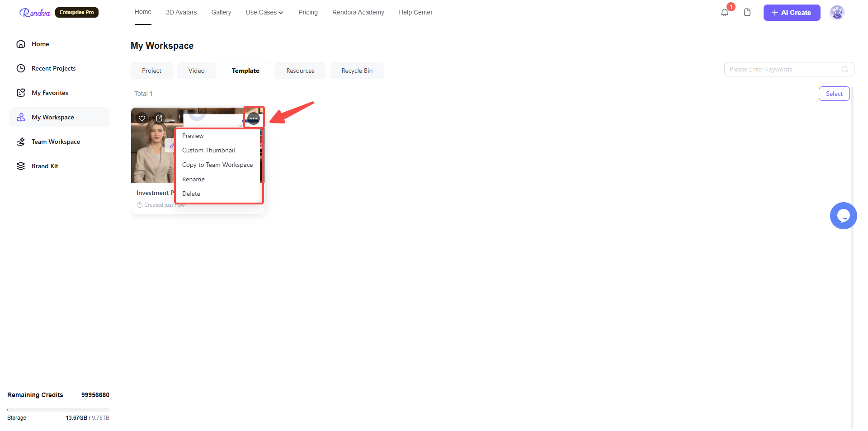
Task: Open My Favorites in the sidebar
Action: click(60, 93)
